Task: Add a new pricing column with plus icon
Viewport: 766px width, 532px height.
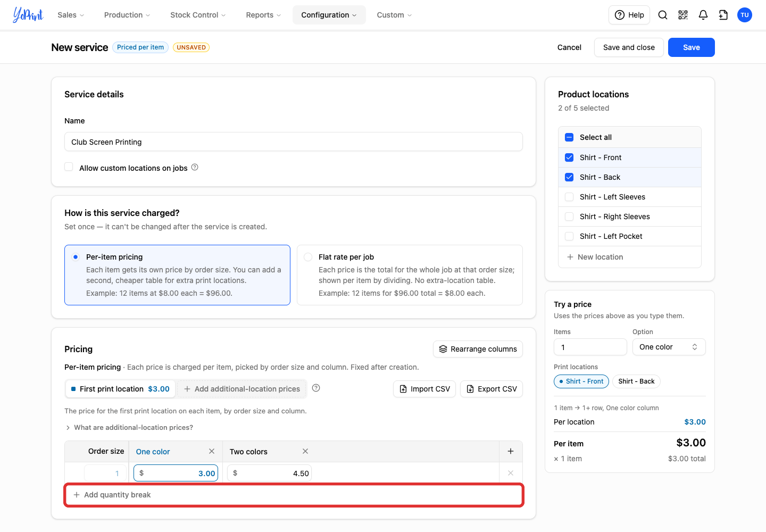Action: click(x=511, y=451)
